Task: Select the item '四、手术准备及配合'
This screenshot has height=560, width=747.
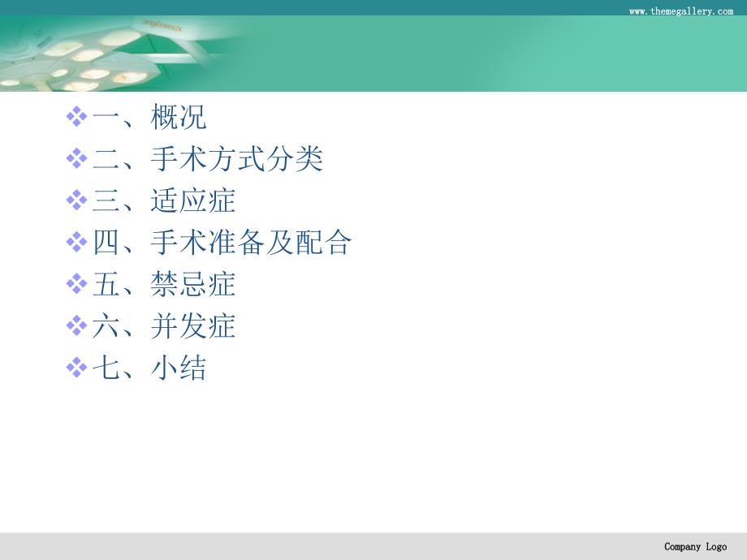Action: (x=222, y=243)
